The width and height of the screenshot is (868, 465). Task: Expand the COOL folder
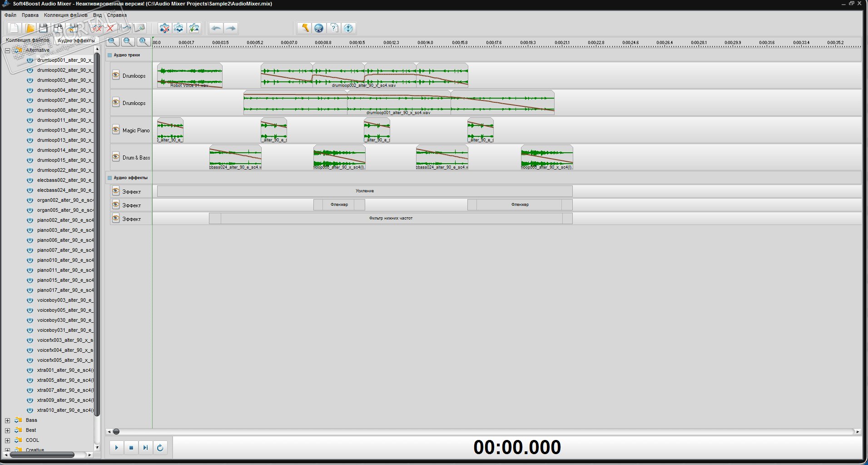7,440
